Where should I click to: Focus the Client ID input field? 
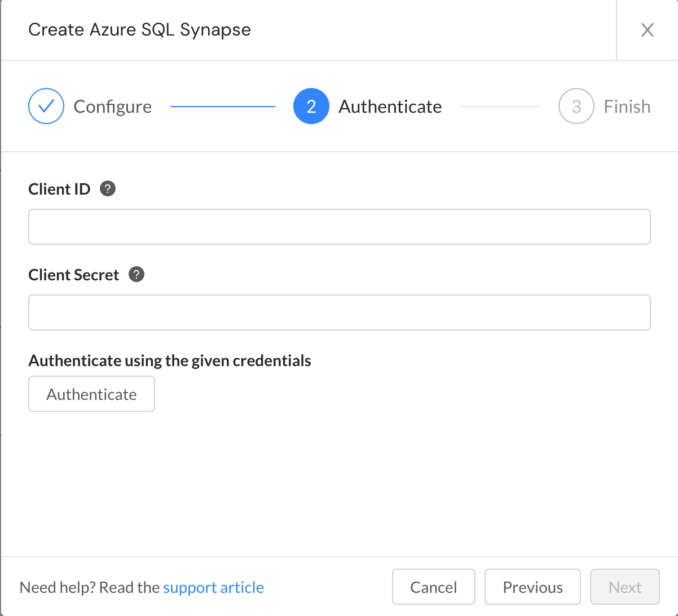click(x=340, y=227)
